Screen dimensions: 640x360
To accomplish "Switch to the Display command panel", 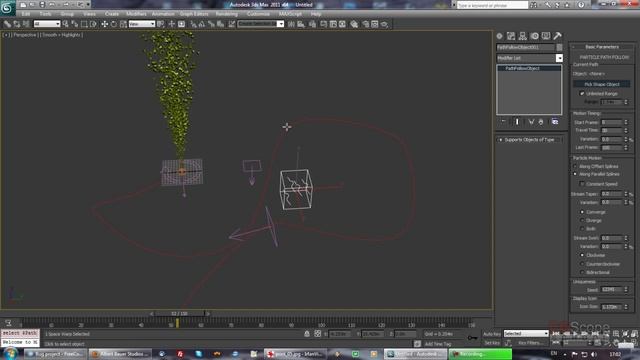I will [x=546, y=36].
